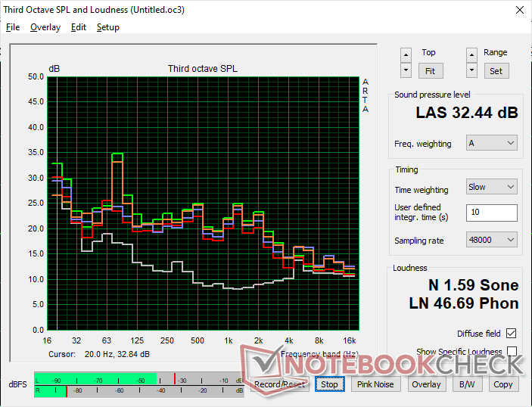Open the Setup menu
532x407 pixels.
107,27
